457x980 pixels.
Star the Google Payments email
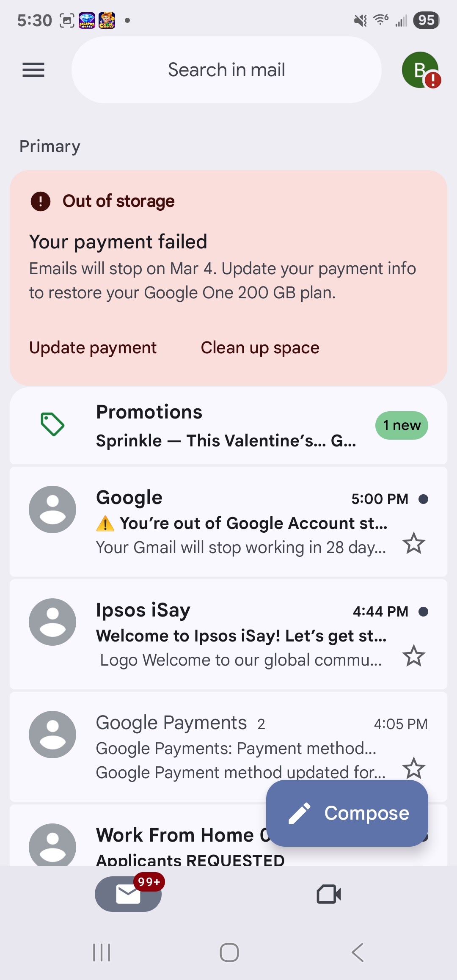[413, 768]
